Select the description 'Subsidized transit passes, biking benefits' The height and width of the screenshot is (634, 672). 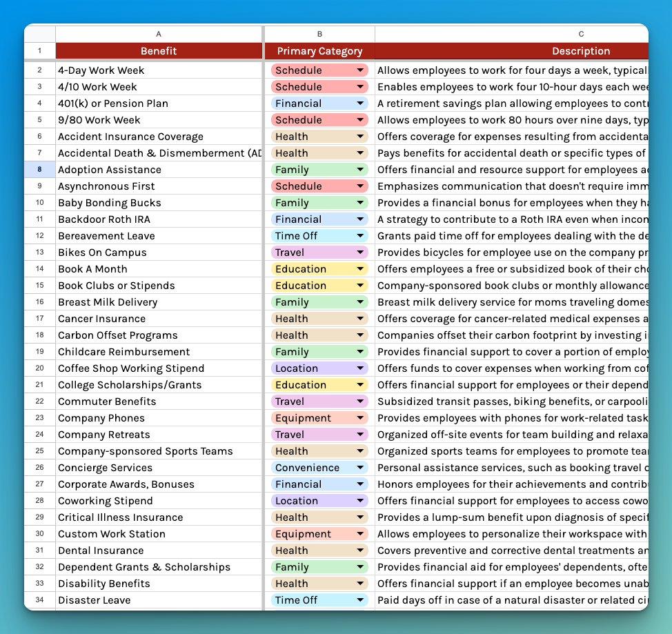click(512, 402)
